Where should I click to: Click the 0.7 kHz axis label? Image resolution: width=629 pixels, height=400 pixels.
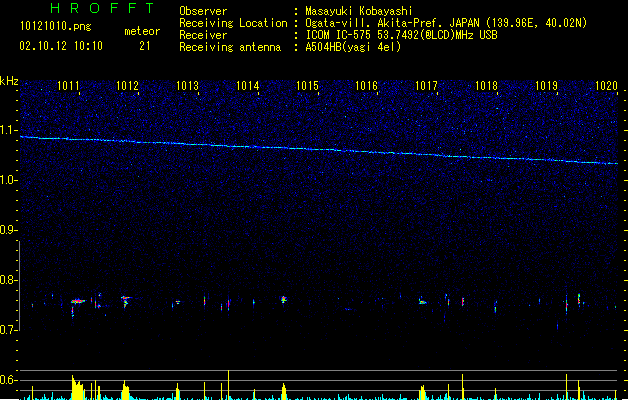point(9,330)
